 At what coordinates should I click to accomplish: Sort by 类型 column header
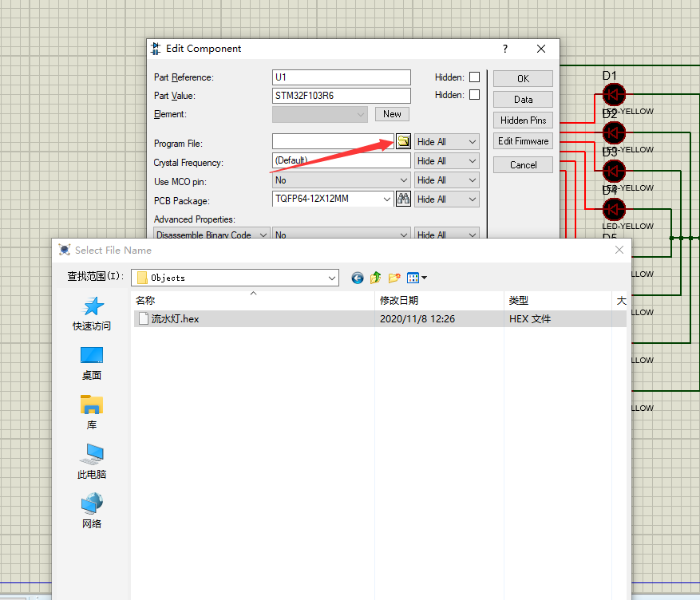[558, 300]
